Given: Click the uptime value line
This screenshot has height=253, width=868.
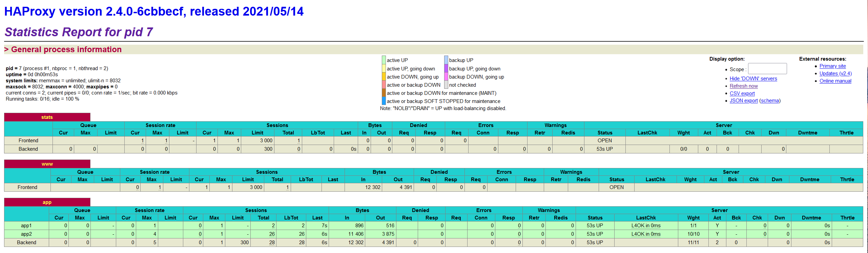Looking at the screenshot, I should click(32, 75).
